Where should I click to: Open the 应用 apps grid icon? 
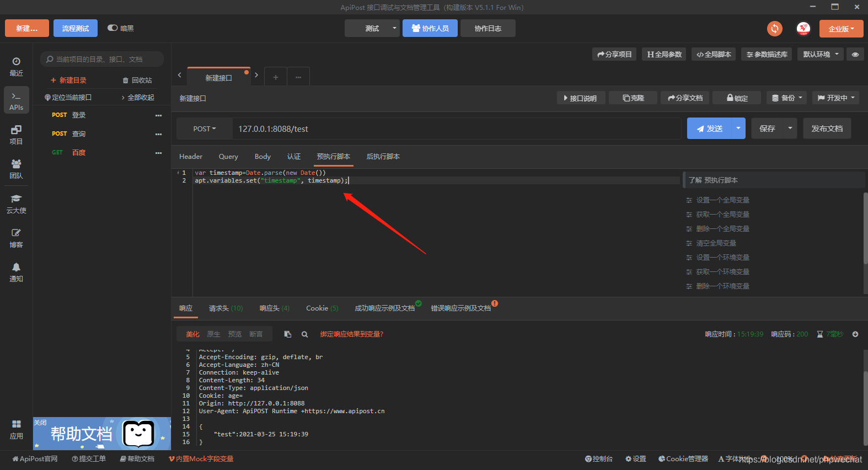(x=16, y=429)
